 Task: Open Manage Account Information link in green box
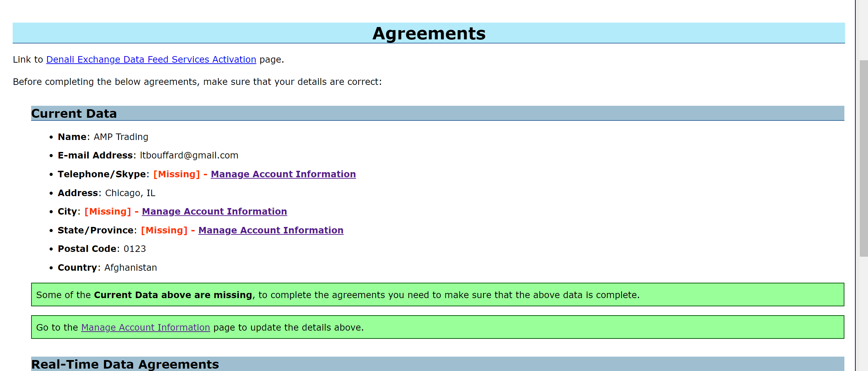click(145, 328)
